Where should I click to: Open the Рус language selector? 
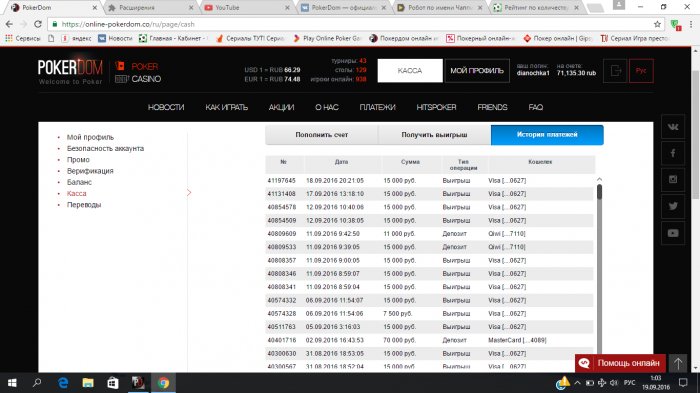pyautogui.click(x=641, y=71)
